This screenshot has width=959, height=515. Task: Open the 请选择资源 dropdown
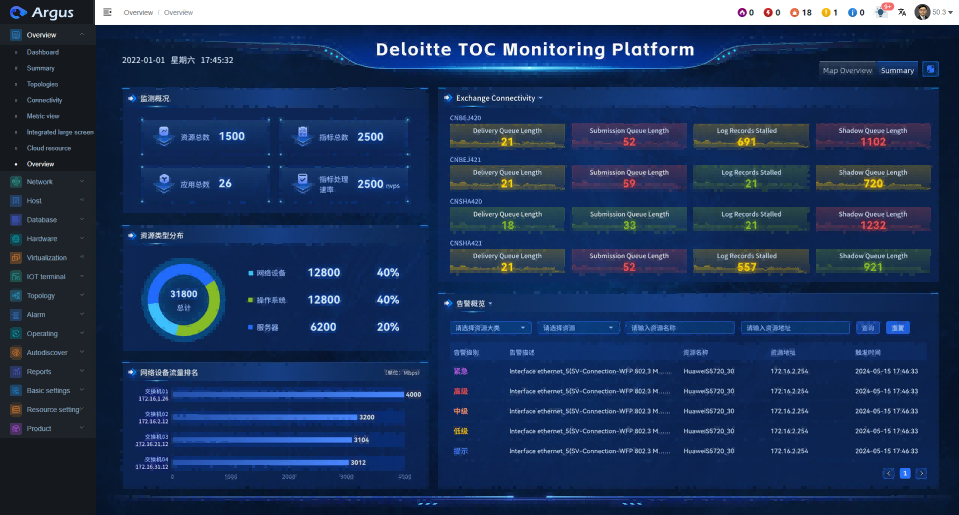point(578,328)
